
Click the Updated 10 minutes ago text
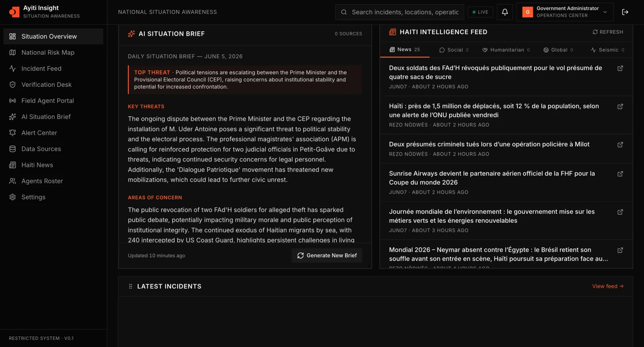[x=157, y=255]
